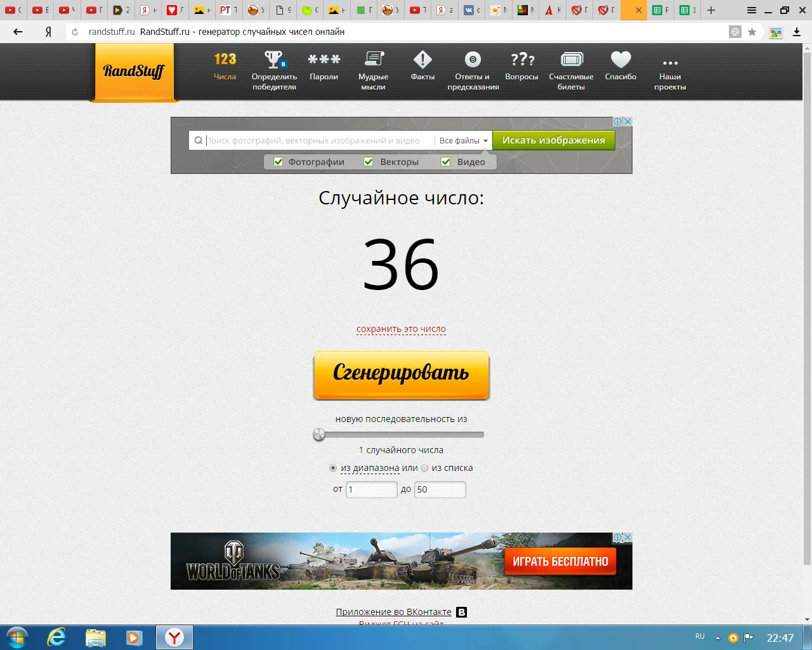Click 'ИГРАТЬ БЕСПЛАТНО' on the tanks ad
Viewport: 812px width, 650px height.
[560, 562]
